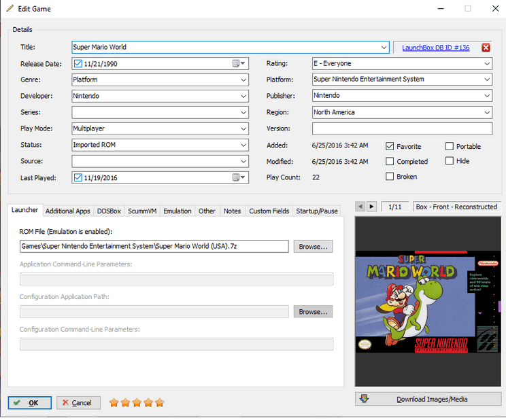The width and height of the screenshot is (506, 420).
Task: Set rating to one star
Action: [x=114, y=402]
